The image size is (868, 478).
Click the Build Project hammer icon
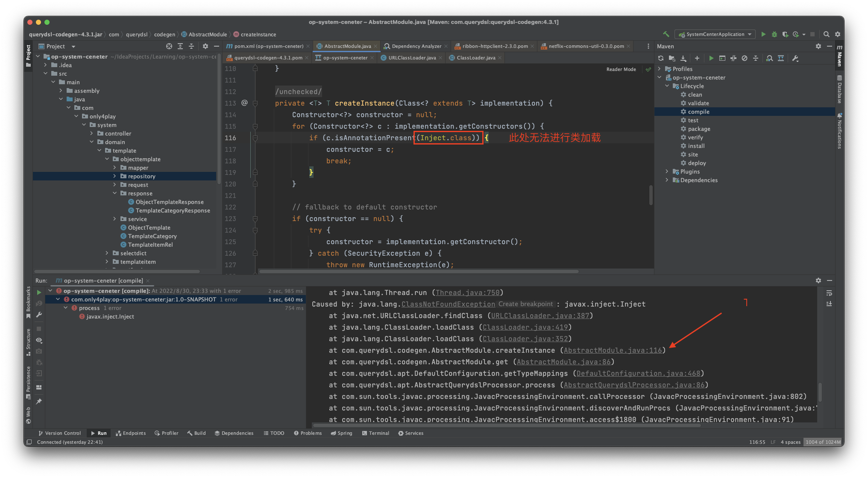pyautogui.click(x=666, y=34)
